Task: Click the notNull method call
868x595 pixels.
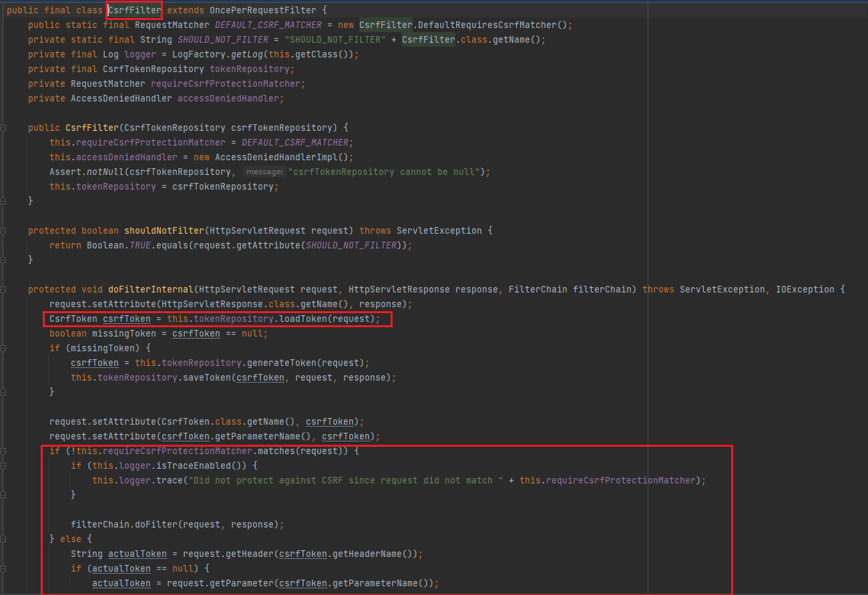Action: point(105,172)
